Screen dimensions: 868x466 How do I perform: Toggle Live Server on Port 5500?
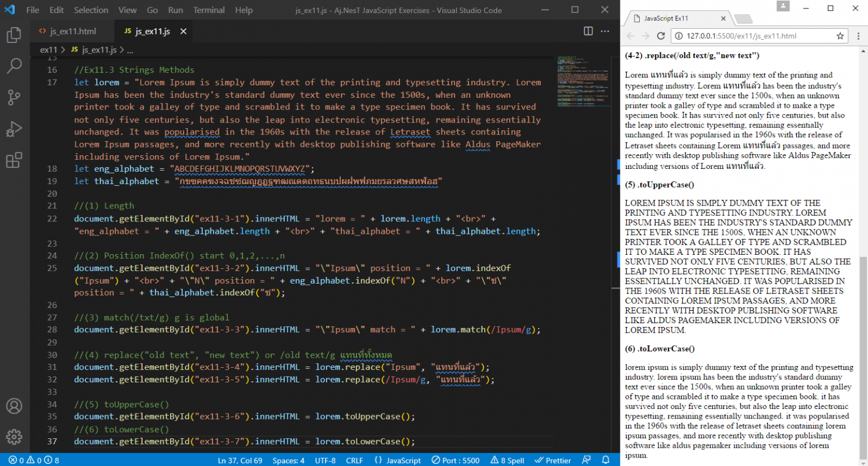tap(455, 460)
